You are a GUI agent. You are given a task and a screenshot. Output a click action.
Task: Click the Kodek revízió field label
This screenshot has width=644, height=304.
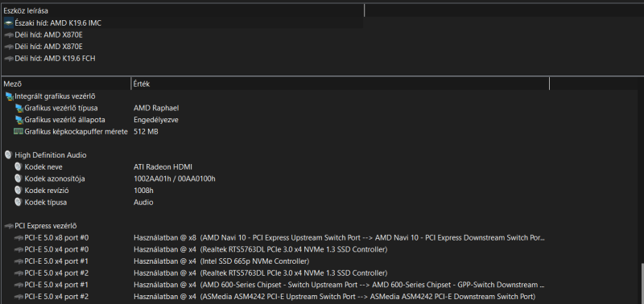click(47, 191)
